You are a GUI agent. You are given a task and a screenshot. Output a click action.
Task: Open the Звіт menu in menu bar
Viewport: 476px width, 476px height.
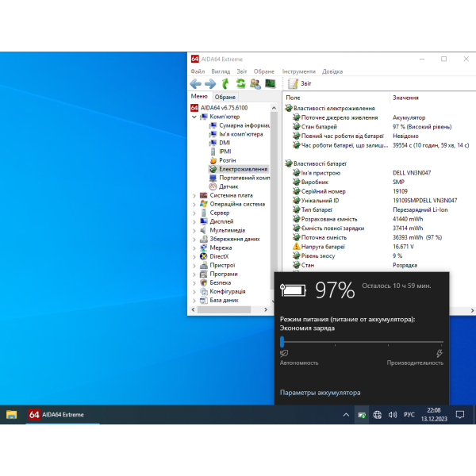point(242,71)
